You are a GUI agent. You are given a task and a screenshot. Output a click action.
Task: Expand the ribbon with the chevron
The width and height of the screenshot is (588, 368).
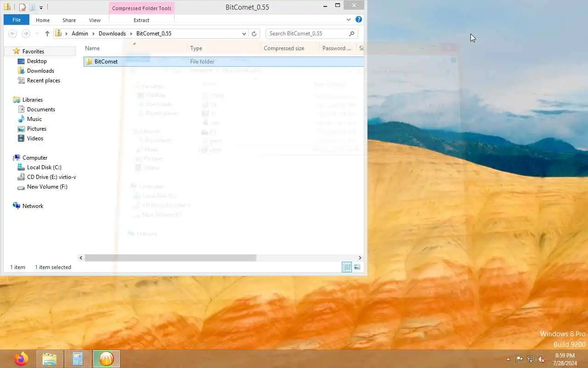[349, 20]
